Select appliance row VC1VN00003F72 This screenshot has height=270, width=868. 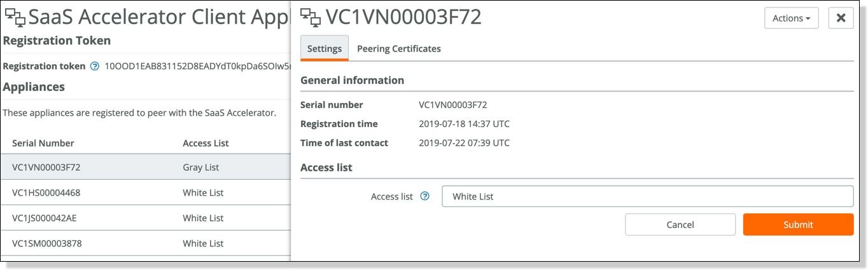coord(145,168)
